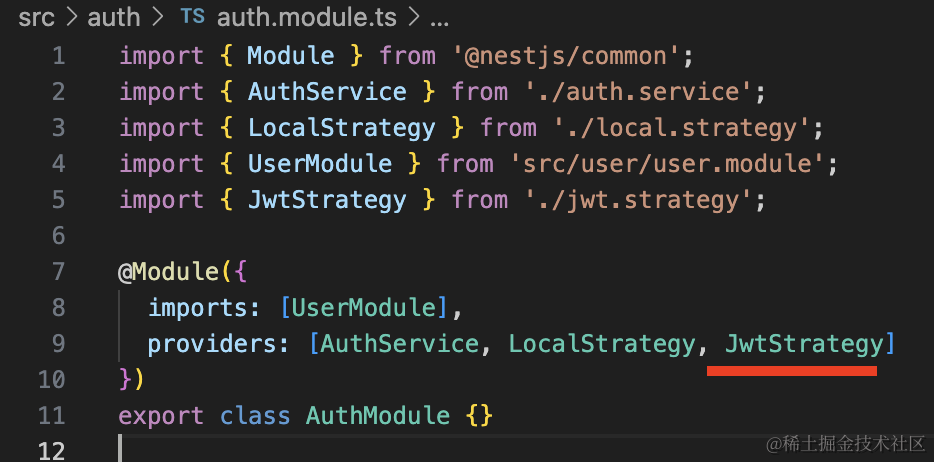The height and width of the screenshot is (462, 934).
Task: Click LocalStrategy in the providers array
Action: coord(602,344)
